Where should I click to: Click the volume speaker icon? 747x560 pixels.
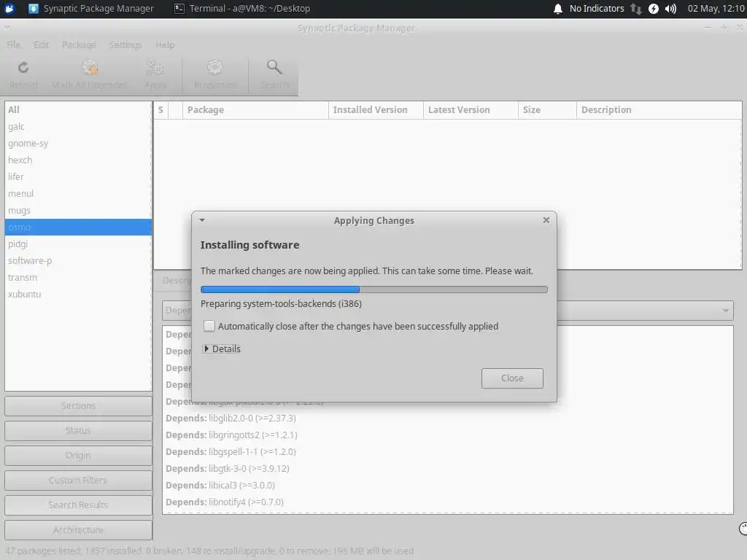pyautogui.click(x=671, y=9)
